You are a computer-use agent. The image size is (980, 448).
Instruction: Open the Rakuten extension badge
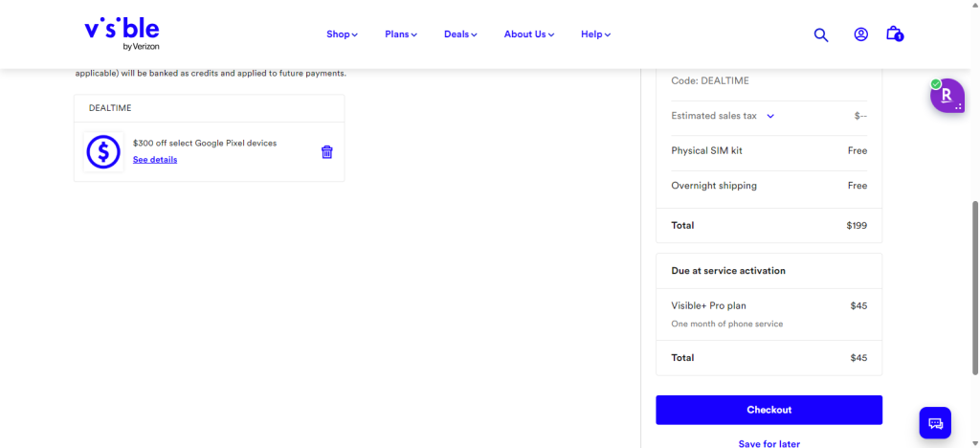947,96
